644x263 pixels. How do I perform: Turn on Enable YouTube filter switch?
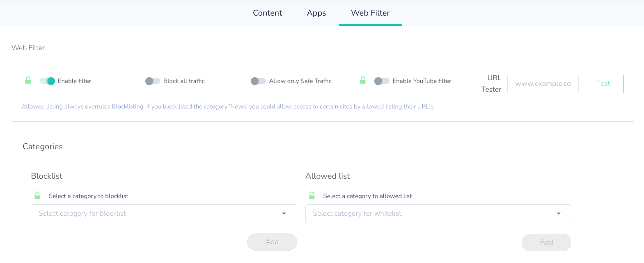pyautogui.click(x=382, y=81)
